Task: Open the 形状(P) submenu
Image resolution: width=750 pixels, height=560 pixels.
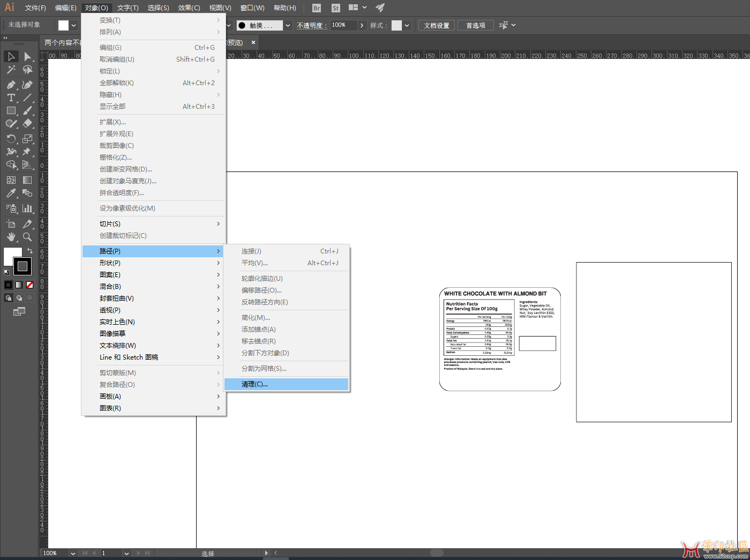Action: tap(154, 263)
